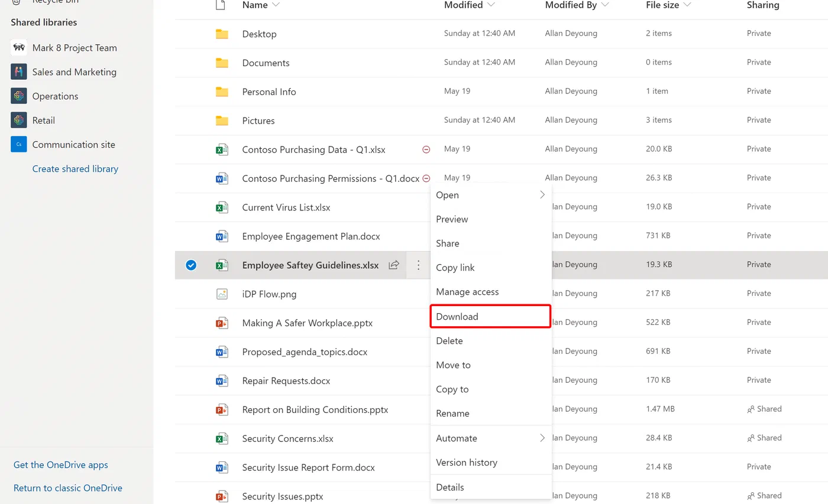Click the PowerPoint icon for Making A Safer Workplace.pptx
The image size is (828, 504).
[222, 323]
